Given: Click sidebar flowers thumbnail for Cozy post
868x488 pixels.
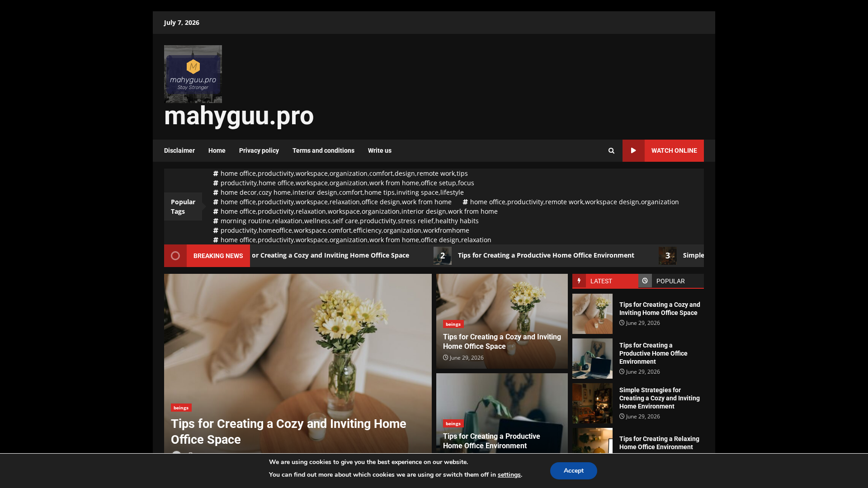Looking at the screenshot, I should 592,314.
